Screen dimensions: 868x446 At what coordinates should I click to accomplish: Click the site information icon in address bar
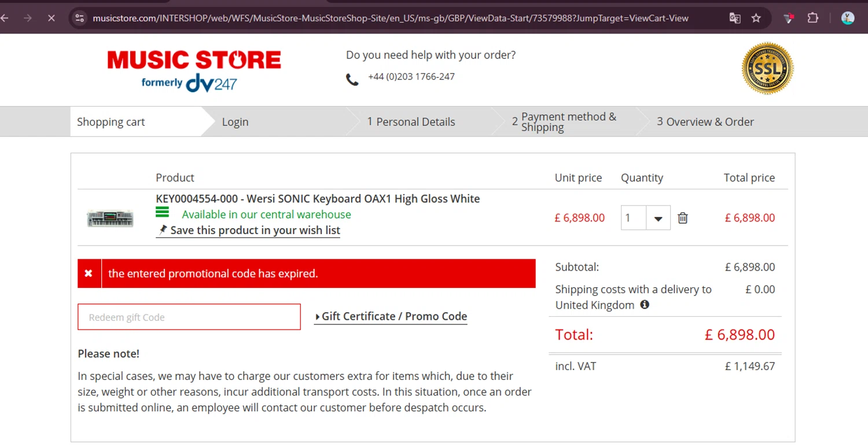[80, 18]
